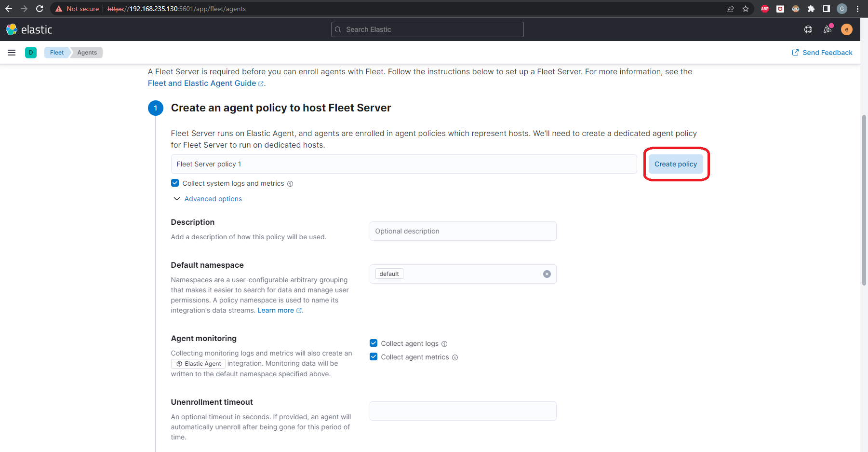Bookmark this page with star icon
Image resolution: width=868 pixels, height=452 pixels.
point(746,9)
